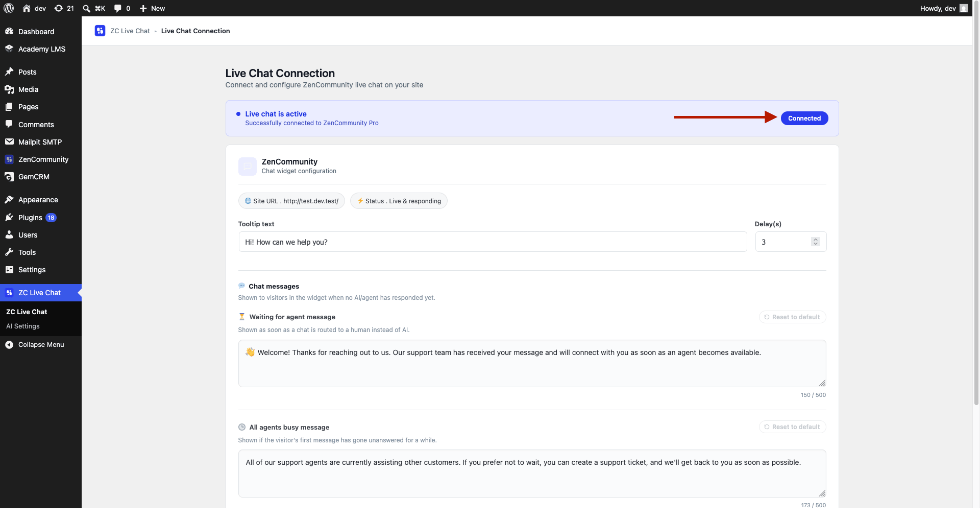
Task: Open the dev site home icon
Action: point(27,8)
